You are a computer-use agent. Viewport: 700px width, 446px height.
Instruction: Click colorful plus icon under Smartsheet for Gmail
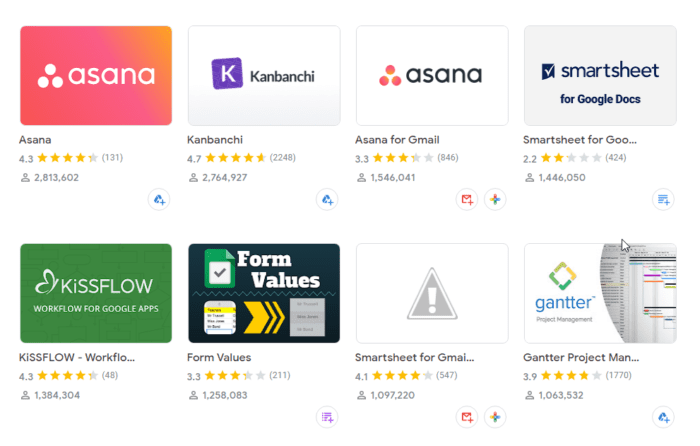[495, 417]
